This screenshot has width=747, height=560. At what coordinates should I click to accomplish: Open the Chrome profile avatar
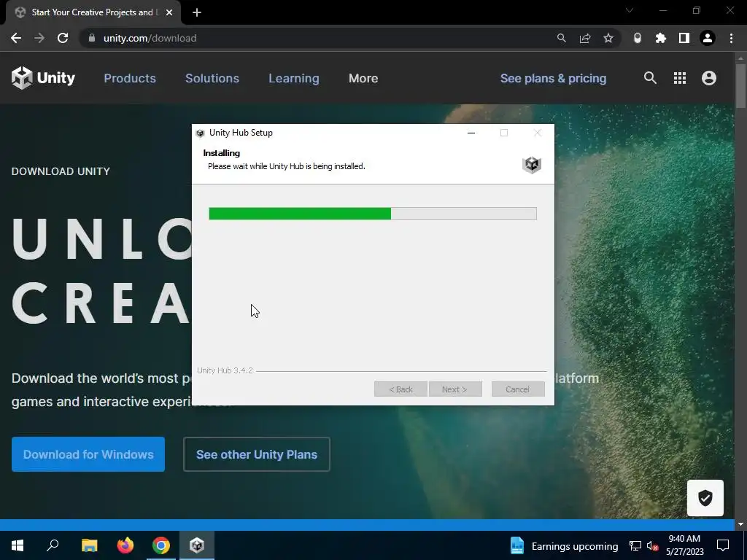pyautogui.click(x=708, y=38)
